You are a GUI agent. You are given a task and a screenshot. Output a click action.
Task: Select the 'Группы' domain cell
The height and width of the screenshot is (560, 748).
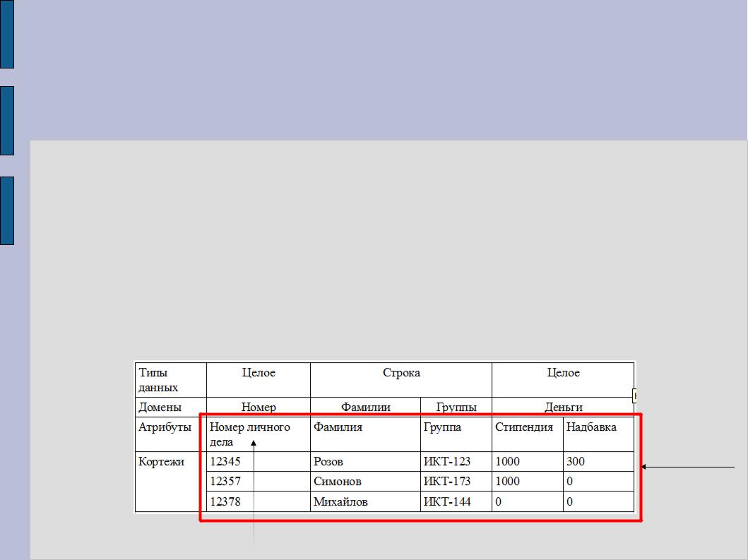pyautogui.click(x=456, y=406)
